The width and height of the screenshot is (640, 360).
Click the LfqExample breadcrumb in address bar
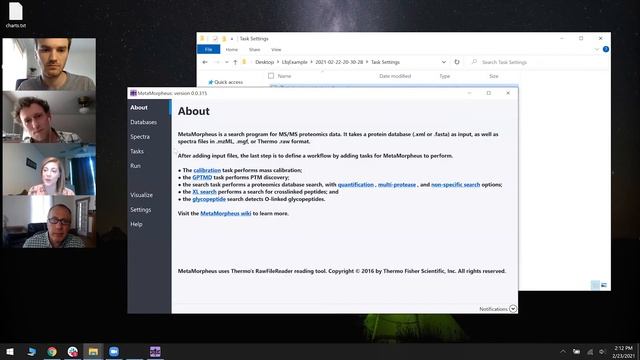point(294,62)
